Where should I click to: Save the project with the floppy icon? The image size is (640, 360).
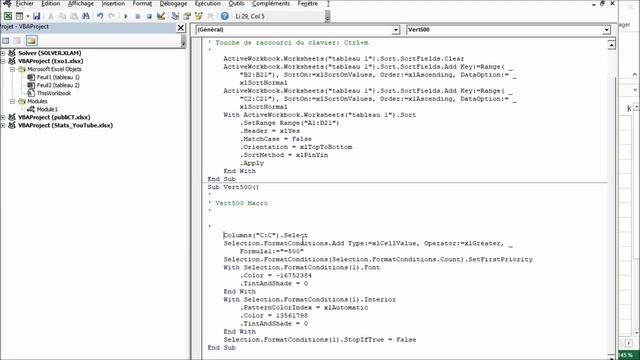(x=36, y=16)
